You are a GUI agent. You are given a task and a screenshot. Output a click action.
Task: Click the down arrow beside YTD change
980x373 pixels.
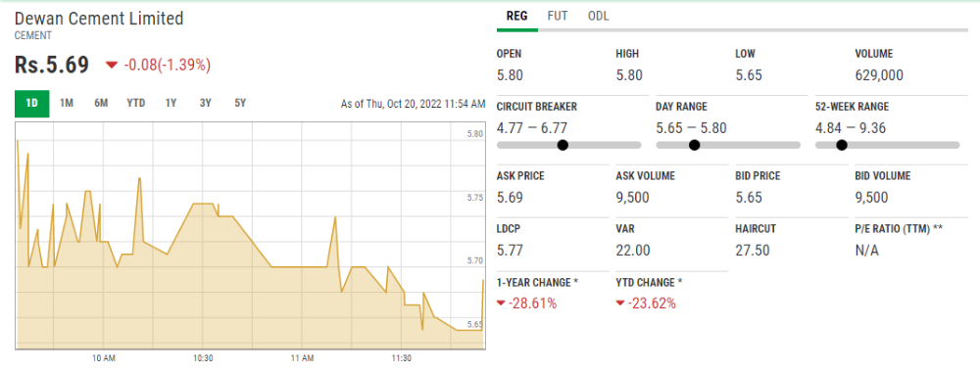(620, 303)
